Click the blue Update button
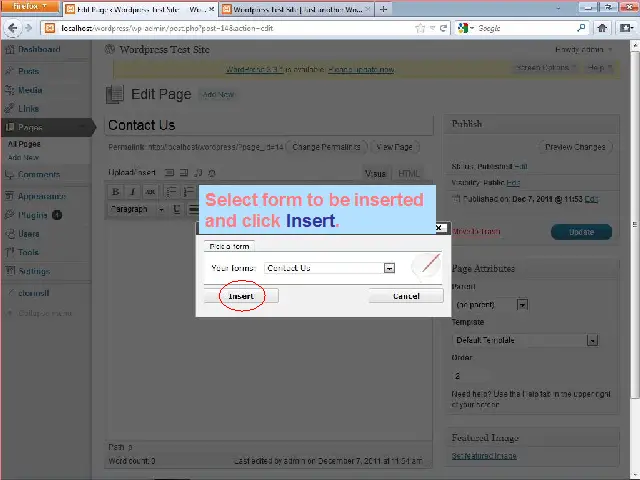The height and width of the screenshot is (480, 640). (x=580, y=232)
